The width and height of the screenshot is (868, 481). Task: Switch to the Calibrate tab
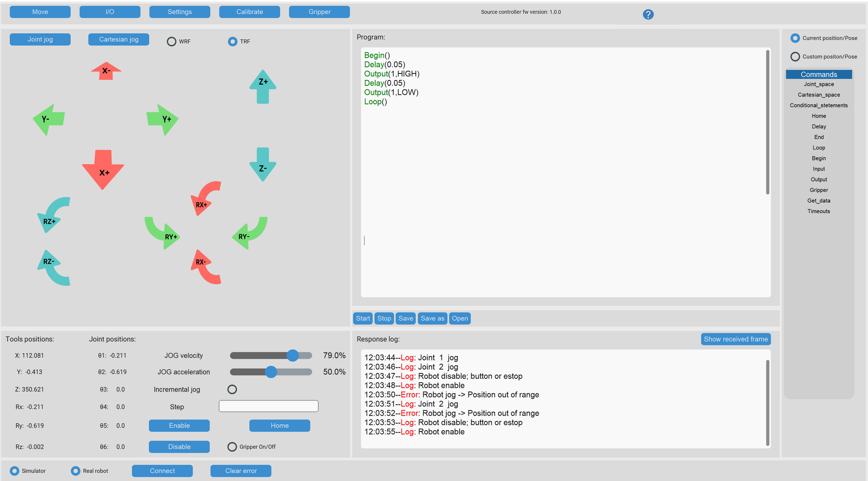coord(249,12)
